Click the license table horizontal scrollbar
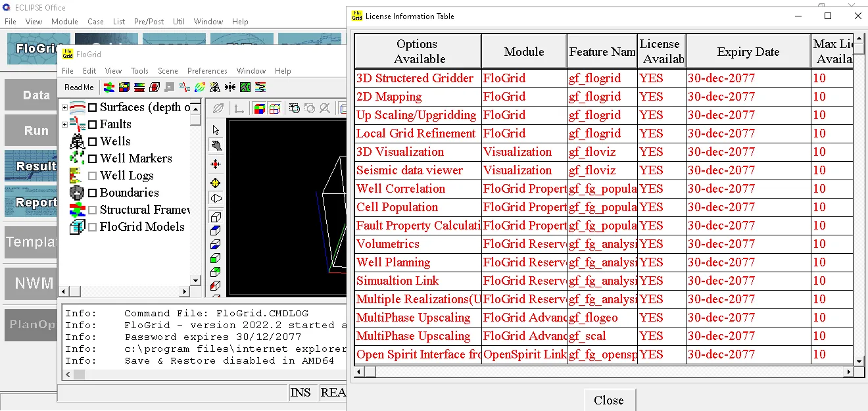Viewport: 868px width, 411px height. pos(605,372)
